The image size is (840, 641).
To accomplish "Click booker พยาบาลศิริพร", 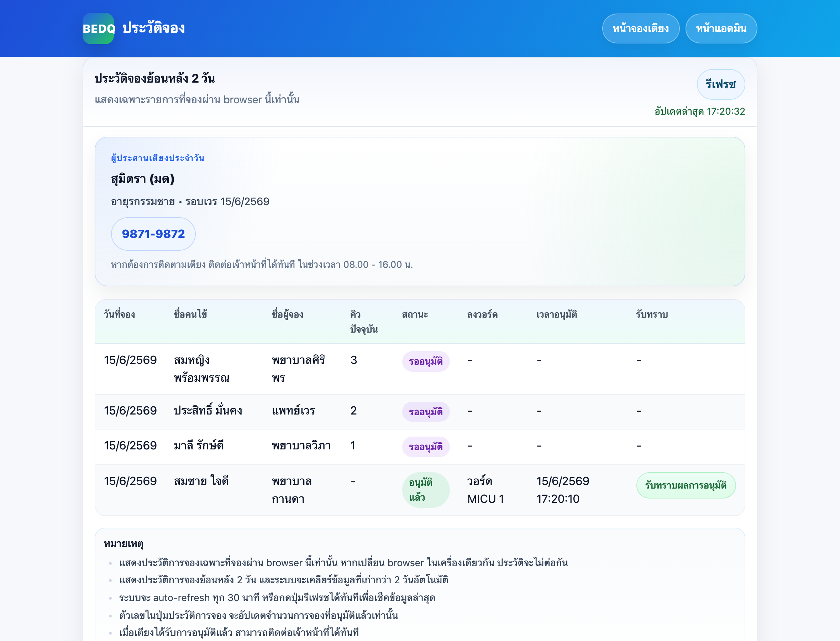I will (298, 369).
